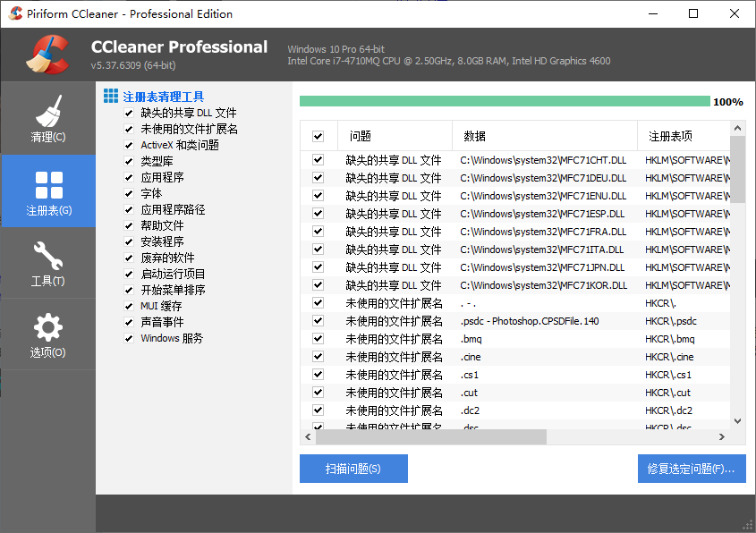
Task: Toggle 声音事件 checkbox
Action: point(129,323)
